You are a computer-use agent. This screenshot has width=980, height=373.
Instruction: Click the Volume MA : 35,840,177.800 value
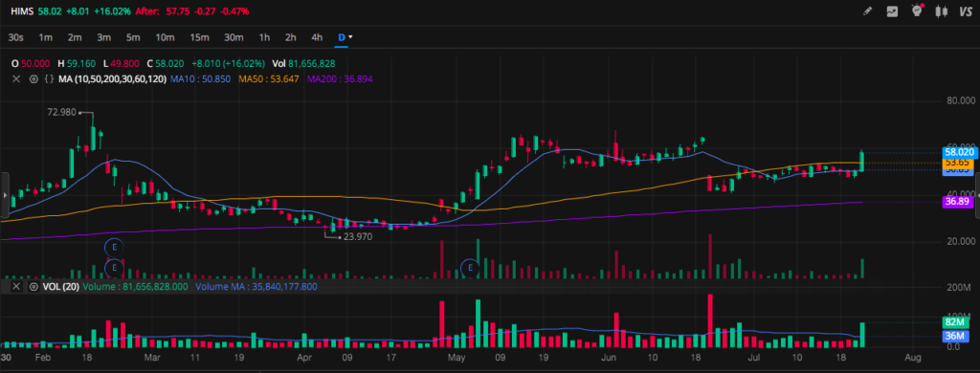256,287
